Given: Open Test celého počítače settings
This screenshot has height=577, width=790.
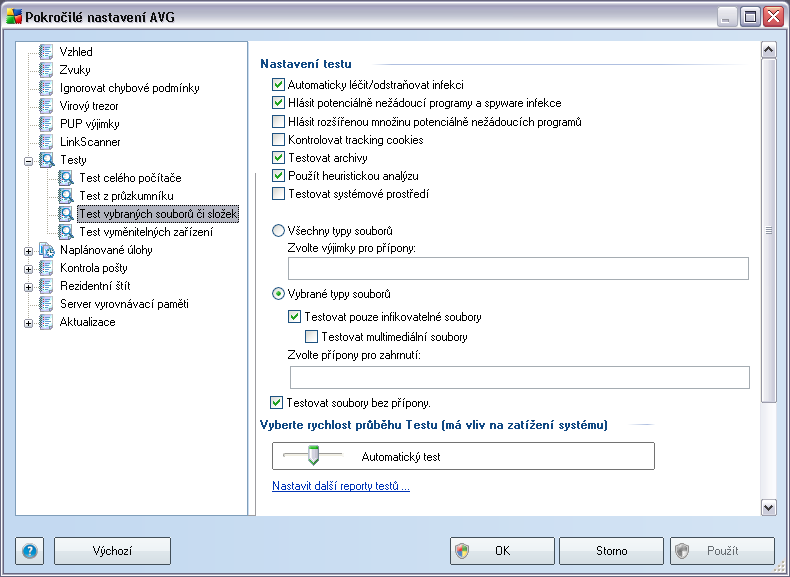Looking at the screenshot, I should tap(130, 178).
